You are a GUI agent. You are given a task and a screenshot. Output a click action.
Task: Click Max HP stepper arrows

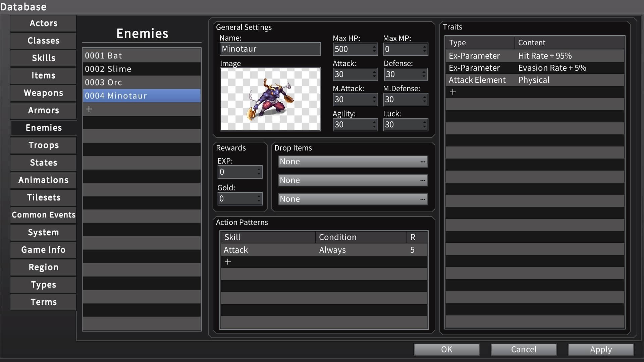(x=374, y=49)
